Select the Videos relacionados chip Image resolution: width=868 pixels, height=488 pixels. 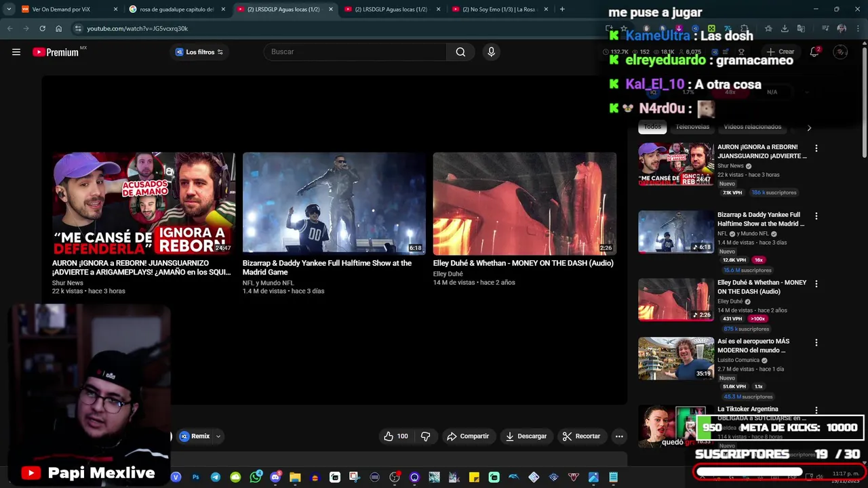click(x=752, y=127)
